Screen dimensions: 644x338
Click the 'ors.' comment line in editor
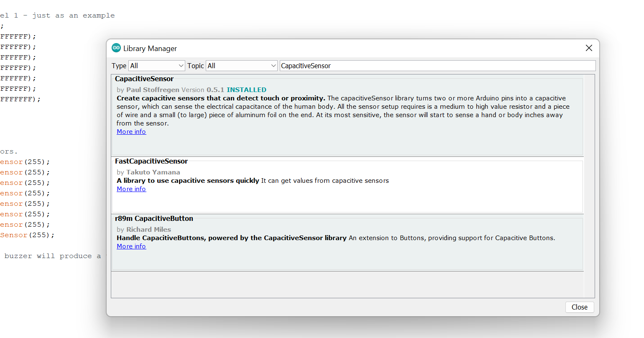point(9,151)
